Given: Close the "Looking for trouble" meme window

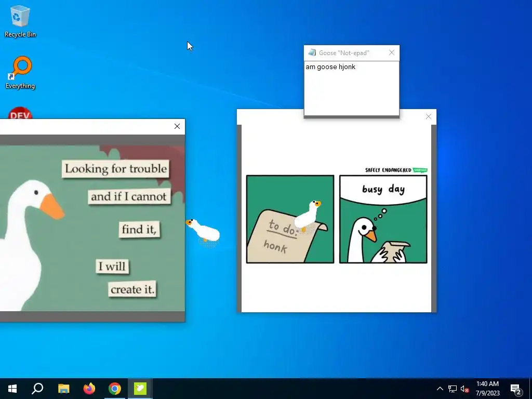Looking at the screenshot, I should (x=177, y=126).
